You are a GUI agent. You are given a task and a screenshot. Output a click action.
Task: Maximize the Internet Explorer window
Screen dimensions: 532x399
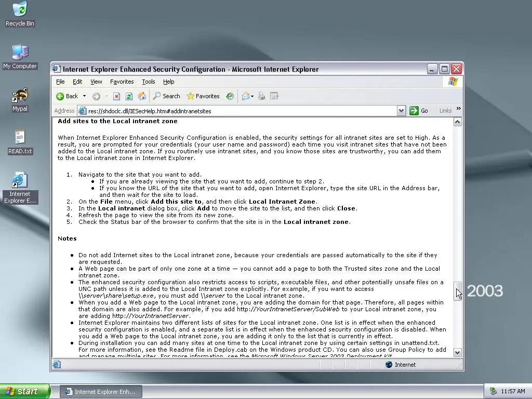click(444, 69)
